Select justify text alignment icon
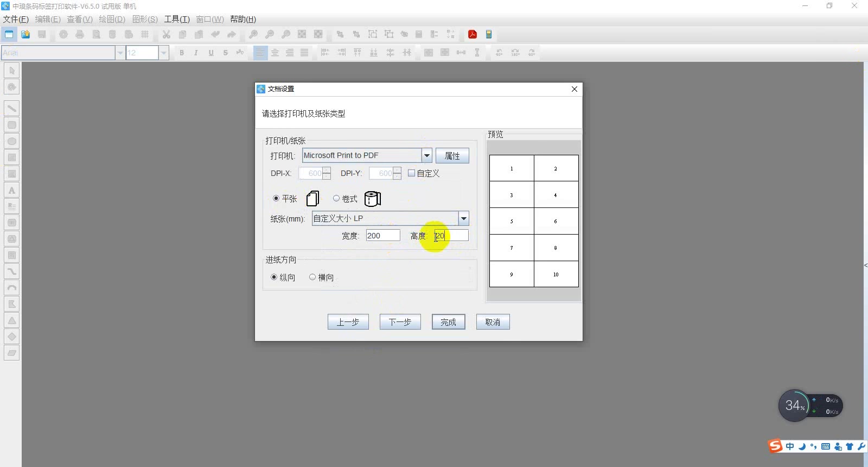Image resolution: width=868 pixels, height=467 pixels. pyautogui.click(x=304, y=53)
